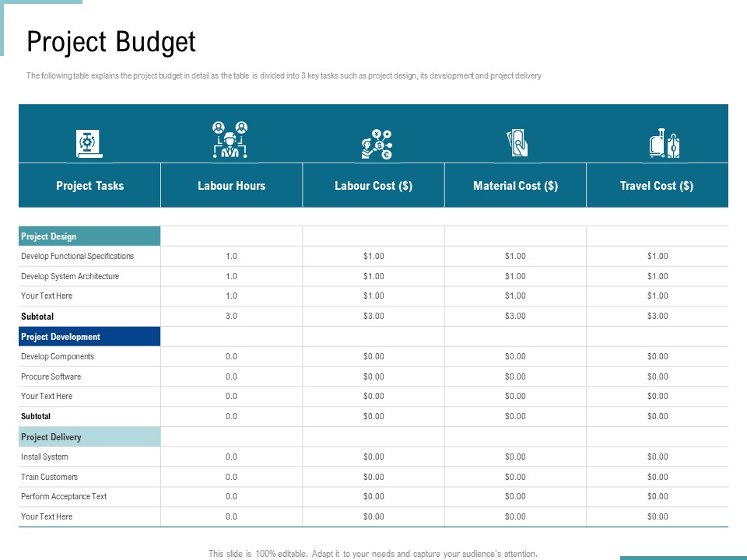This screenshot has width=747, height=560.
Task: Click the labour hours team icon
Action: click(x=230, y=139)
